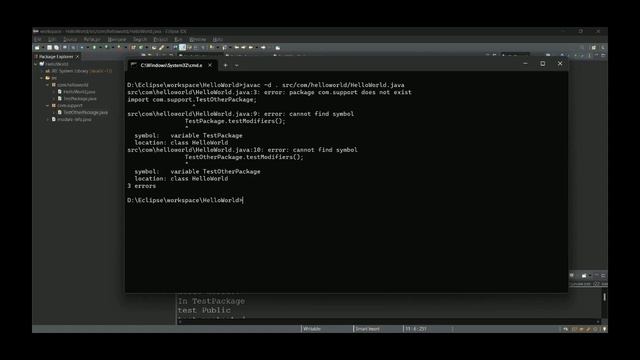Select module-info.java in Package Explorer

[x=74, y=120]
